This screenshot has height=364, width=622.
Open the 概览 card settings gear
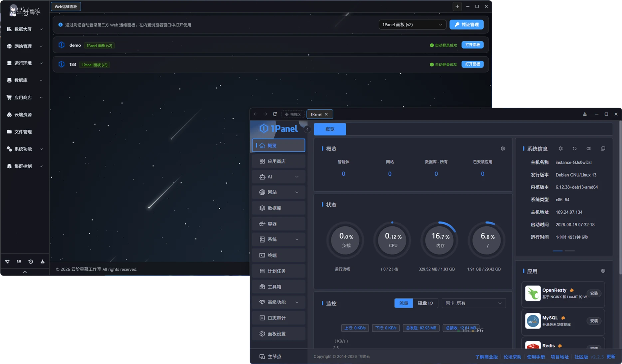(x=503, y=149)
